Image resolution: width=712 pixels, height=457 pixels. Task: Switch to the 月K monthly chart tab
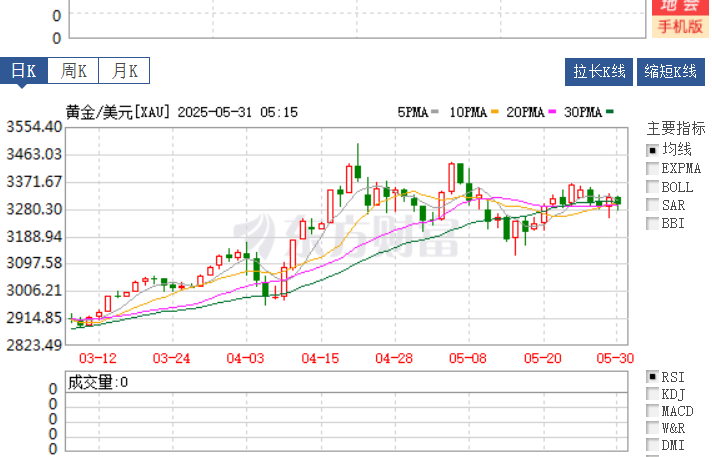point(124,70)
